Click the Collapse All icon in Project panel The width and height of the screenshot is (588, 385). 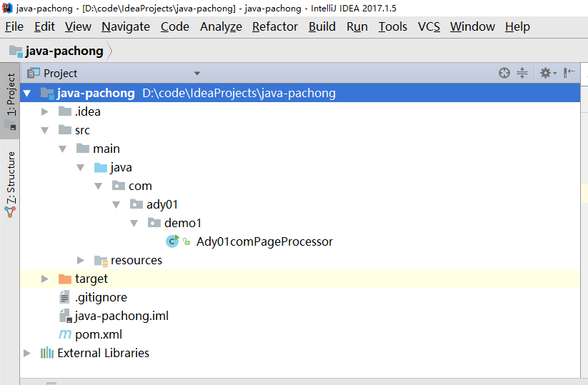522,73
